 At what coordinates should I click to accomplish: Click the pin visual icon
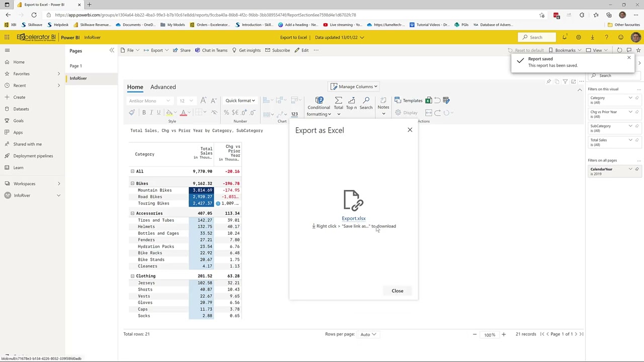548,81
